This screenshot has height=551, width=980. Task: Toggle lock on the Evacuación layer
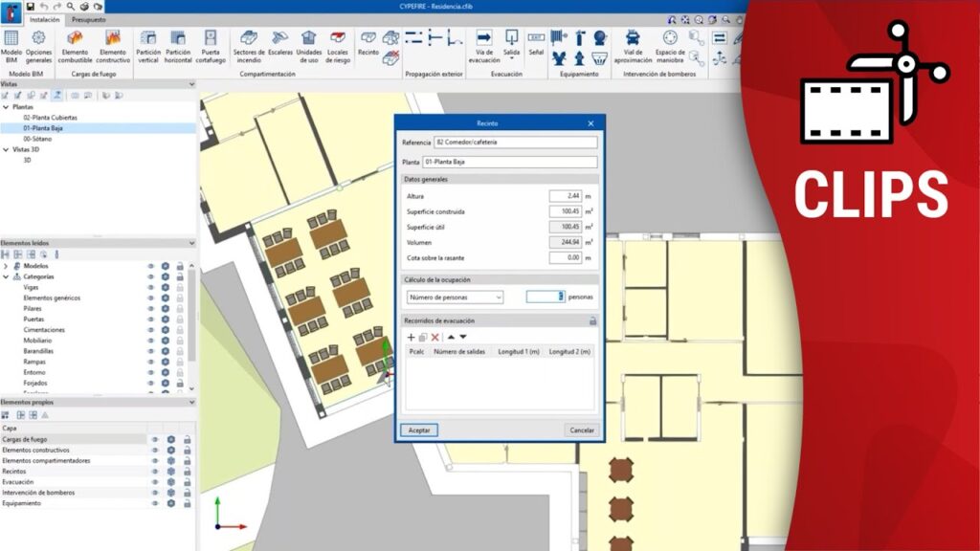coord(187,482)
